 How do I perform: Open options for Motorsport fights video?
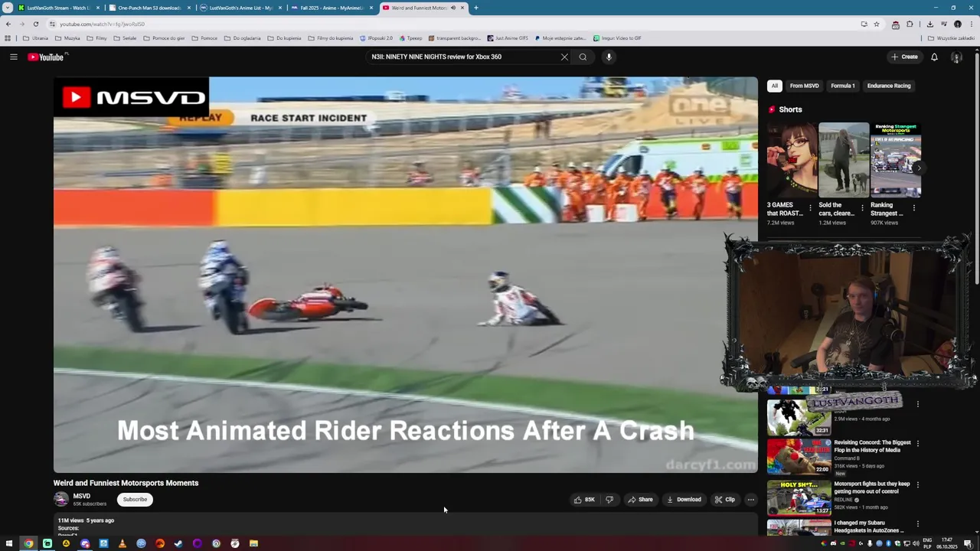point(918,484)
